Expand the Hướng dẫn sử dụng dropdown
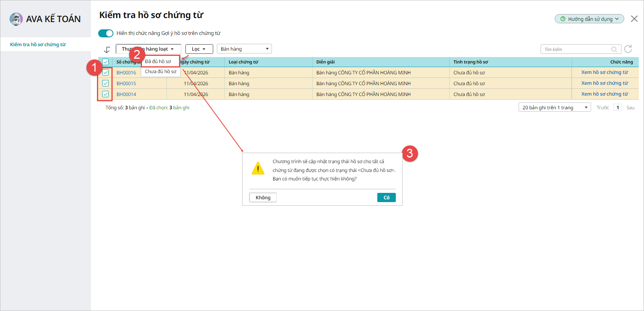This screenshot has width=644, height=311. click(x=589, y=19)
